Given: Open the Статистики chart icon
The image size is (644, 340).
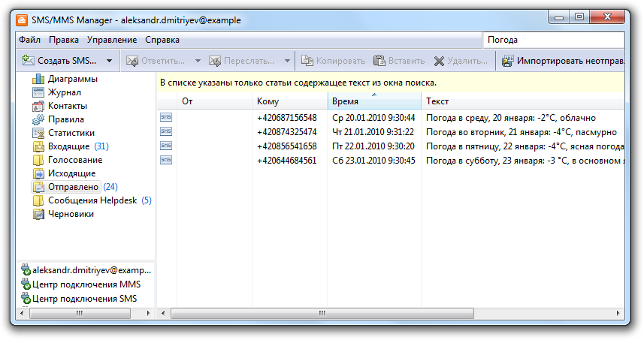Looking at the screenshot, I should (38, 133).
